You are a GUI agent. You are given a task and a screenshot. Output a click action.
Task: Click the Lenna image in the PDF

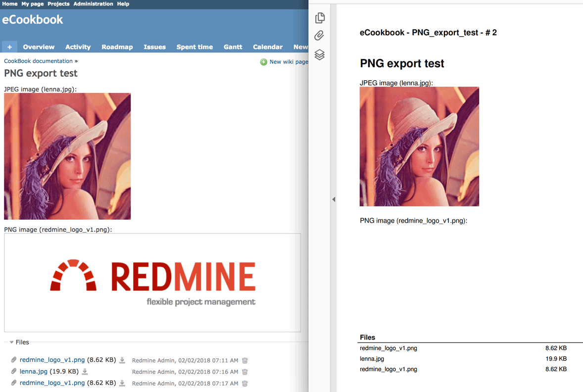click(419, 147)
